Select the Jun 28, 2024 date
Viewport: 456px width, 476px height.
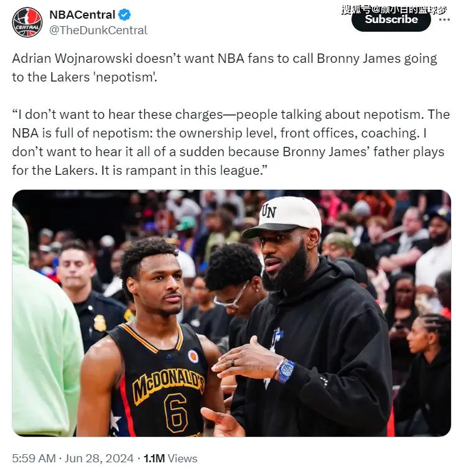click(99, 458)
